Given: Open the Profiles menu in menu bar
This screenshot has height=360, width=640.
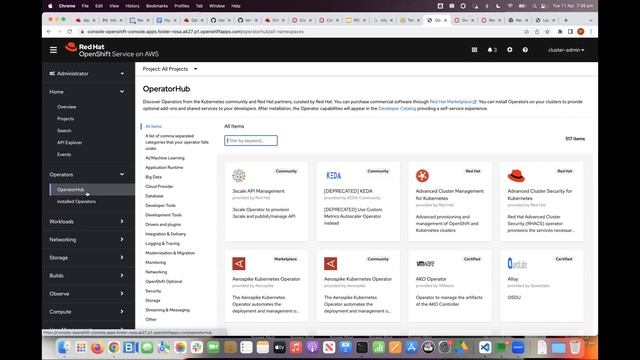Looking at the screenshot, I should pyautogui.click(x=182, y=6).
